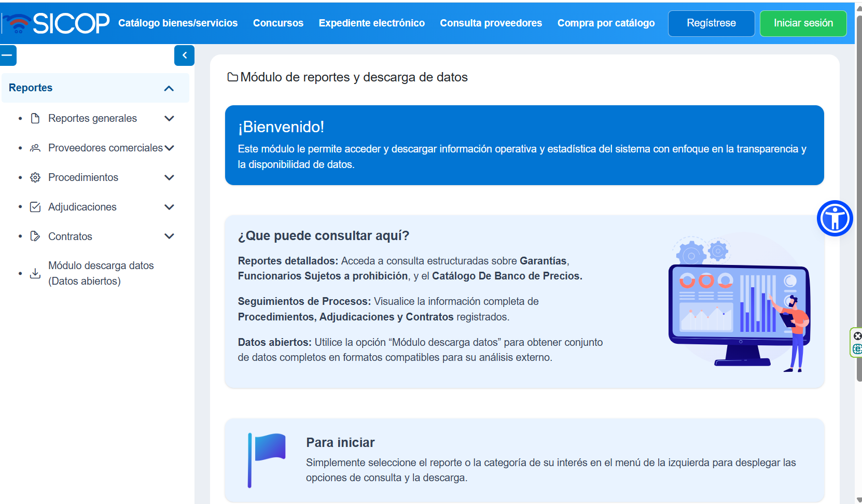Click the Iniciar sesión button
The image size is (862, 504).
coord(802,23)
